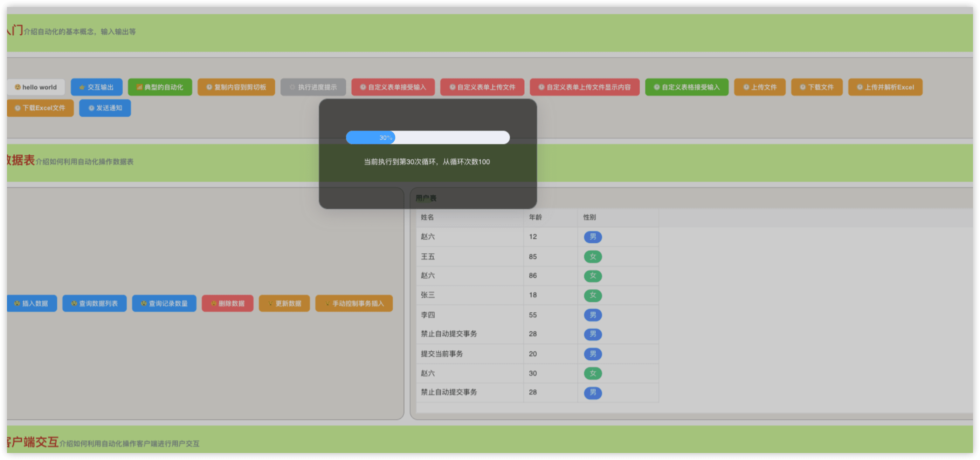This screenshot has height=460, width=980.
Task: Trigger 发送通知 to send notification
Action: [105, 108]
